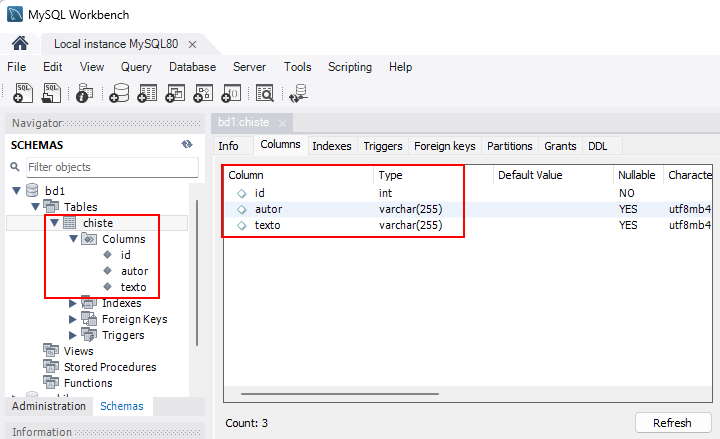Create a new table icon
This screenshot has width=720, height=439.
147,93
